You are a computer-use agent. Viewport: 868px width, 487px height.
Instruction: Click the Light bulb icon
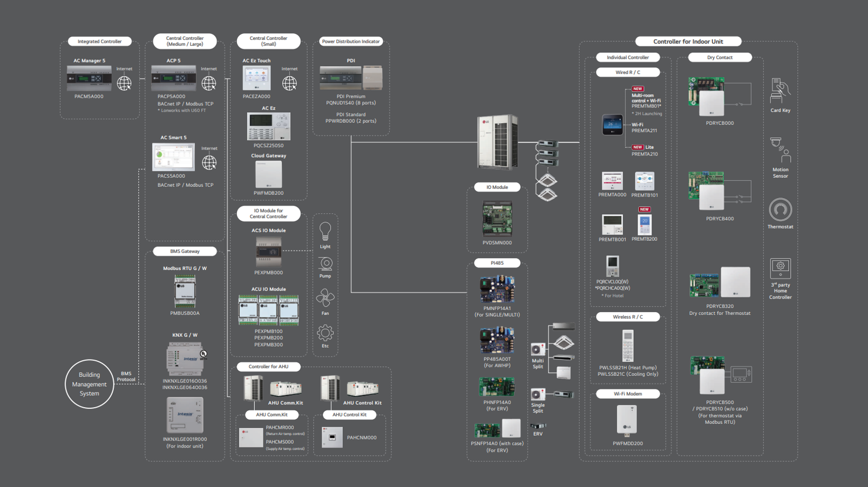point(325,232)
